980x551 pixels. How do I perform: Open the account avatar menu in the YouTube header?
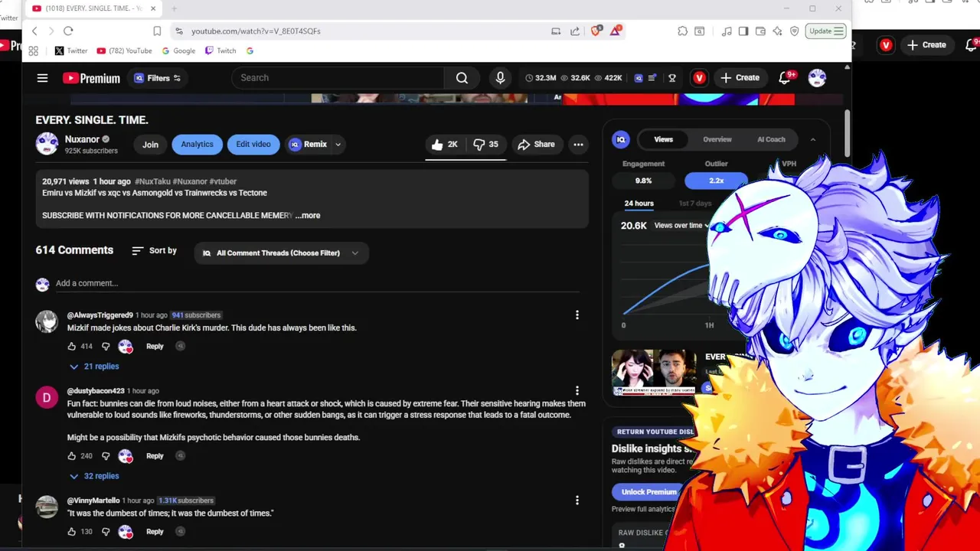[817, 77]
